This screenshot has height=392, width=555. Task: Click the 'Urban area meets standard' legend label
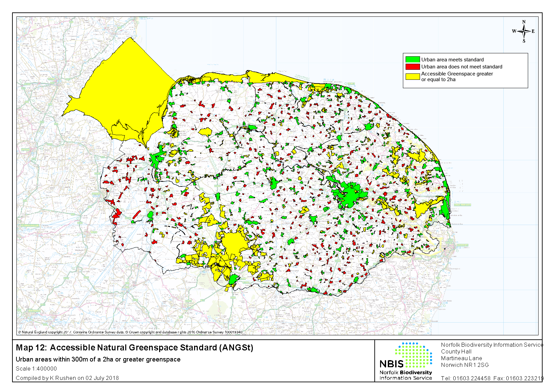point(452,60)
